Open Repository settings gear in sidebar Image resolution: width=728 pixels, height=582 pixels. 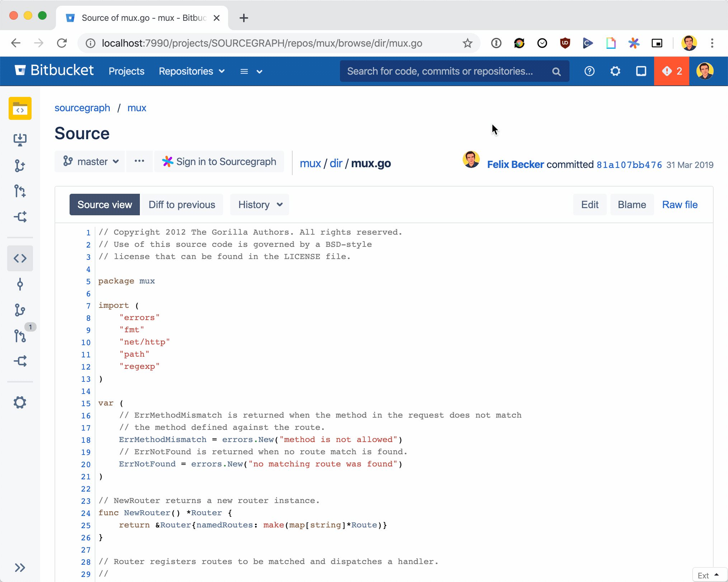(20, 403)
